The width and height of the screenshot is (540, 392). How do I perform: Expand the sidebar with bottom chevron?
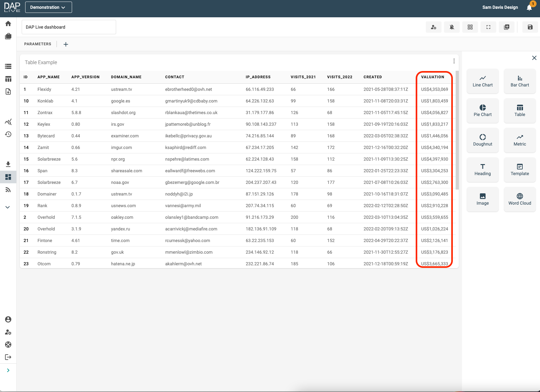[x=8, y=370]
